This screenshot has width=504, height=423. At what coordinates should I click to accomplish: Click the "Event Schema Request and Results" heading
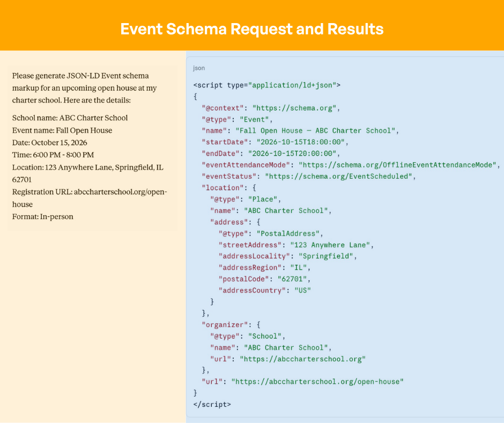[x=251, y=29]
